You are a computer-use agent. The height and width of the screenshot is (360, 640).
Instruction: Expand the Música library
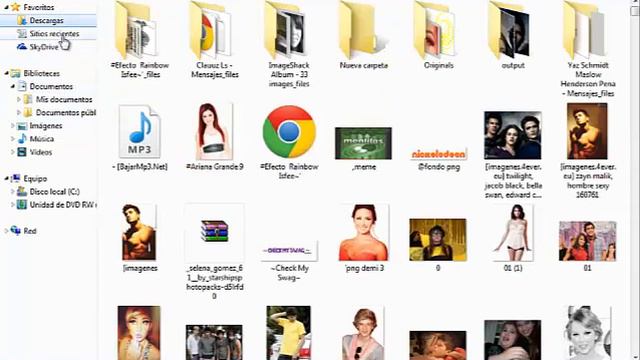click(x=13, y=139)
